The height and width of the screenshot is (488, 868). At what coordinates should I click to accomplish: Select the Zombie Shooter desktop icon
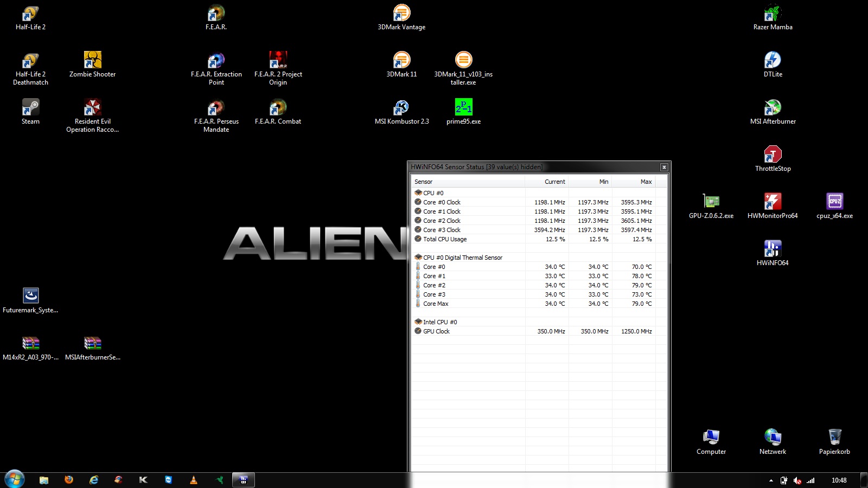coord(92,65)
